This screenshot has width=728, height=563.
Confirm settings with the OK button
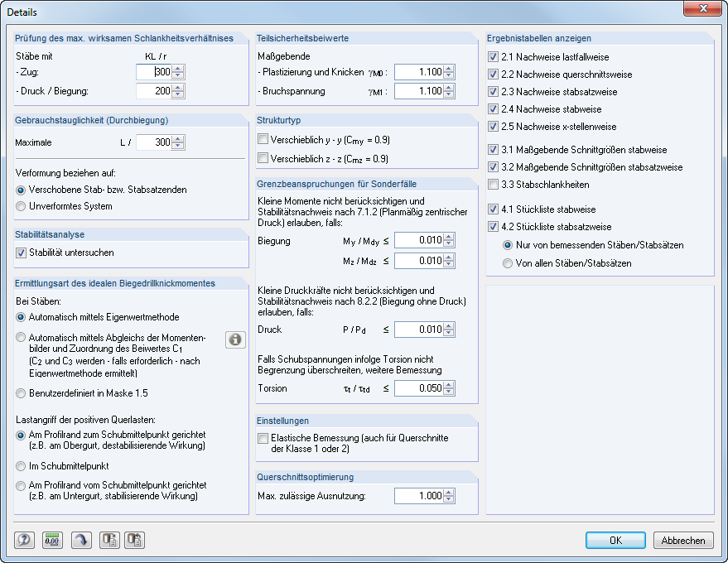(x=615, y=541)
